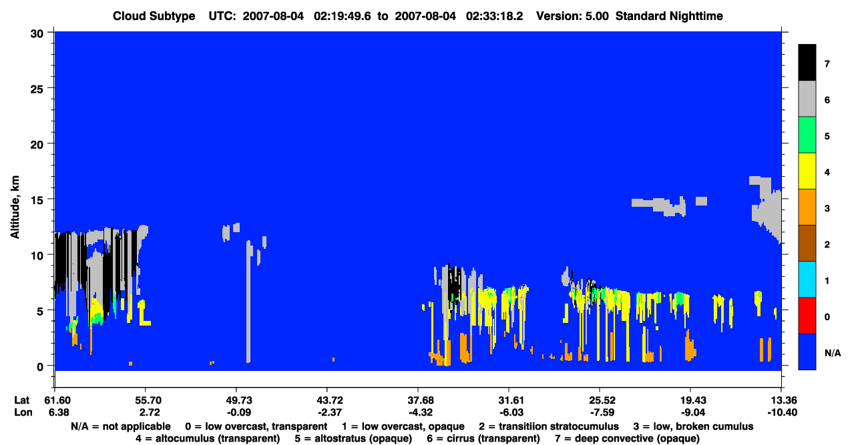
Task: Click the brown color swatch labeled 2
Action: [807, 244]
